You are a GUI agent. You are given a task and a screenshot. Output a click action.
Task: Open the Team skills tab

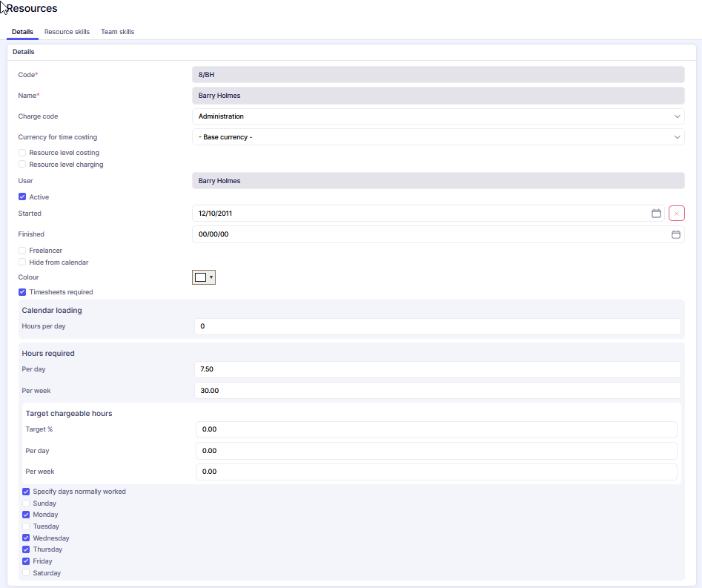click(117, 32)
